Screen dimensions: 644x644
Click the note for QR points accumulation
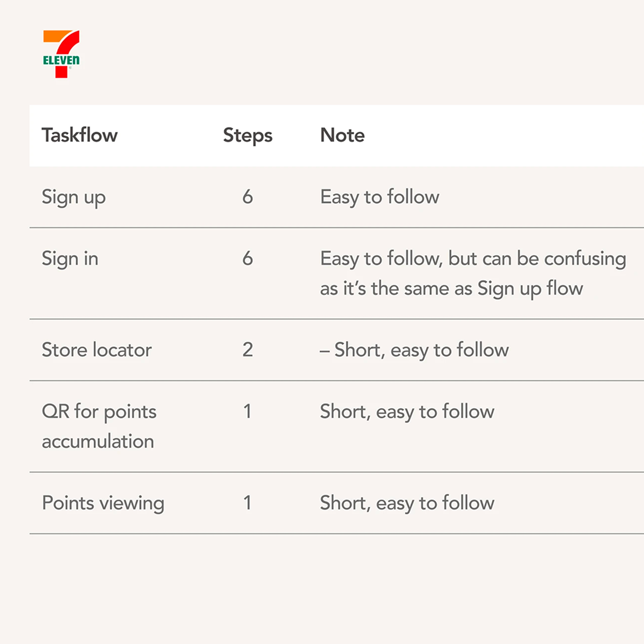click(x=407, y=412)
